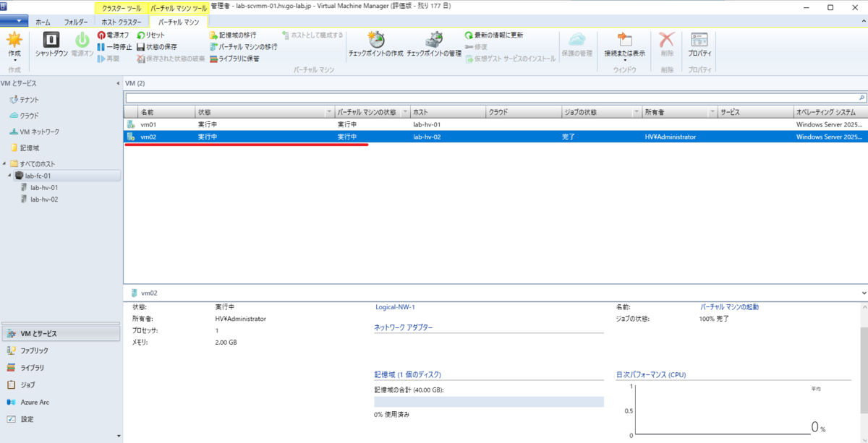Click the 作成 (Create) star icon
The height and width of the screenshot is (443, 868).
point(14,40)
